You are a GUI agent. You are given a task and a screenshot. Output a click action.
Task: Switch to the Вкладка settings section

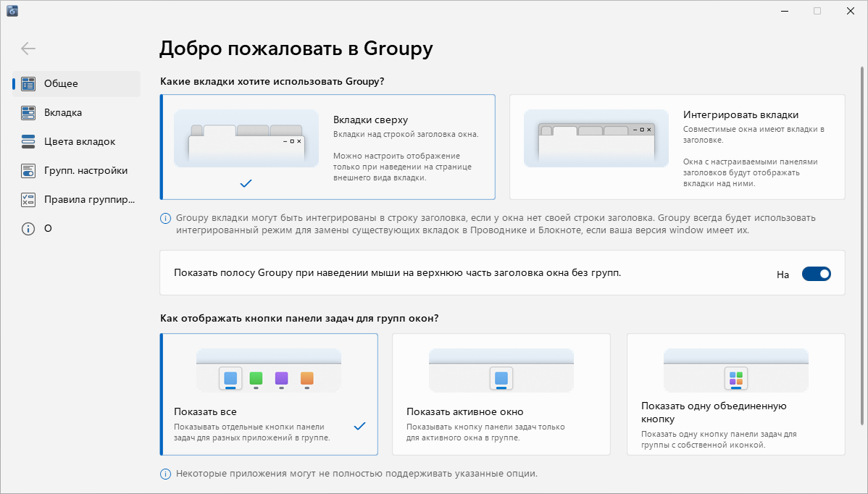(28, 113)
